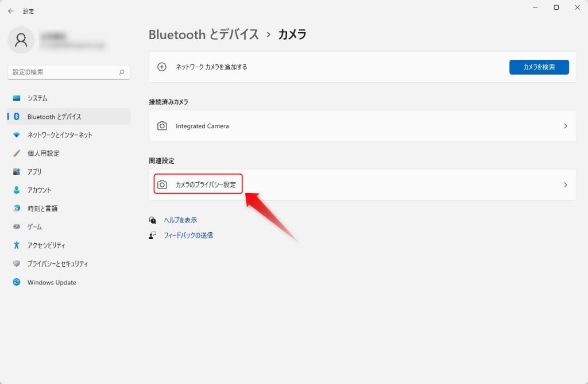The width and height of the screenshot is (588, 384).
Task: Click the search magnifier icon
Action: 122,72
